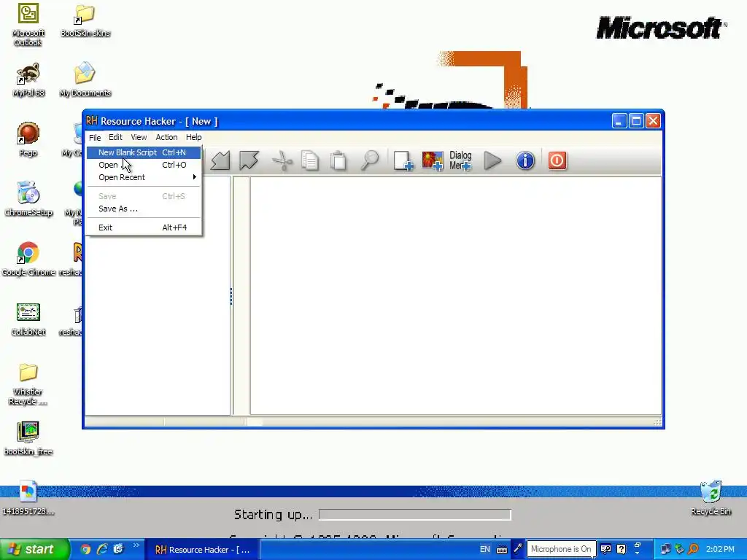747x560 pixels.
Task: Open the View menu
Action: click(139, 137)
